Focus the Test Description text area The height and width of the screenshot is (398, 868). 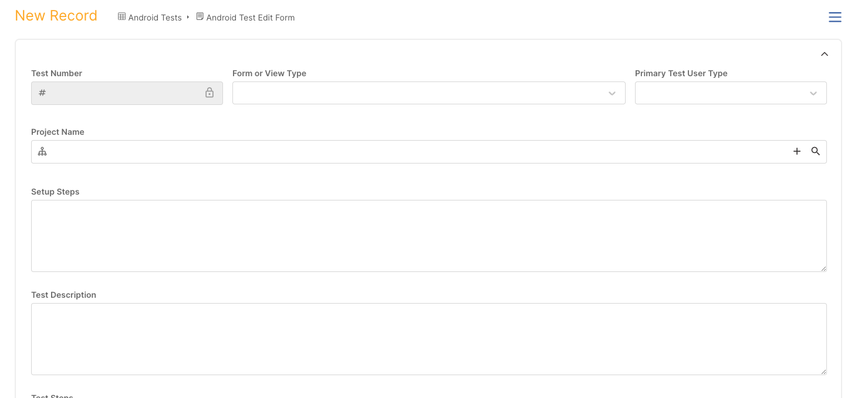point(428,339)
